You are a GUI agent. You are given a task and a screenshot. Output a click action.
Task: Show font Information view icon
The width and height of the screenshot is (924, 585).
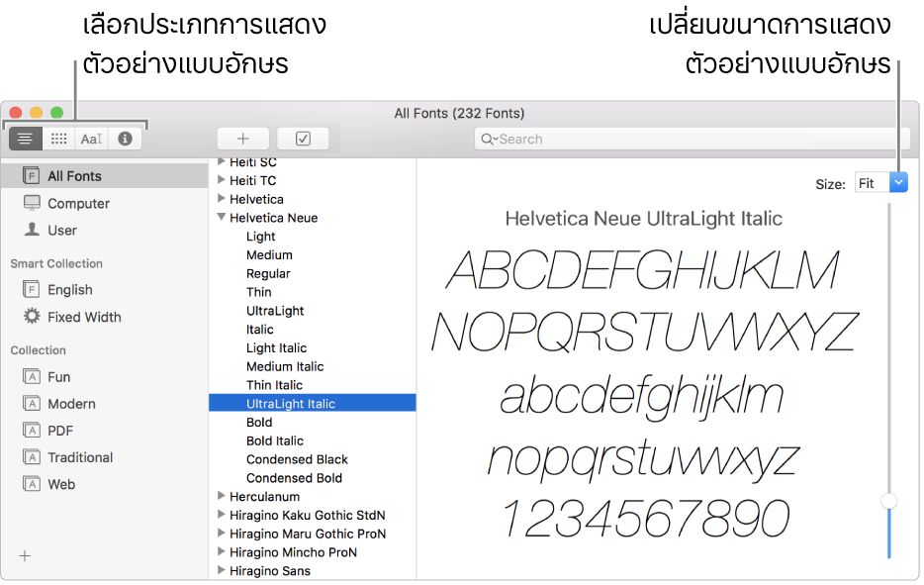[125, 140]
